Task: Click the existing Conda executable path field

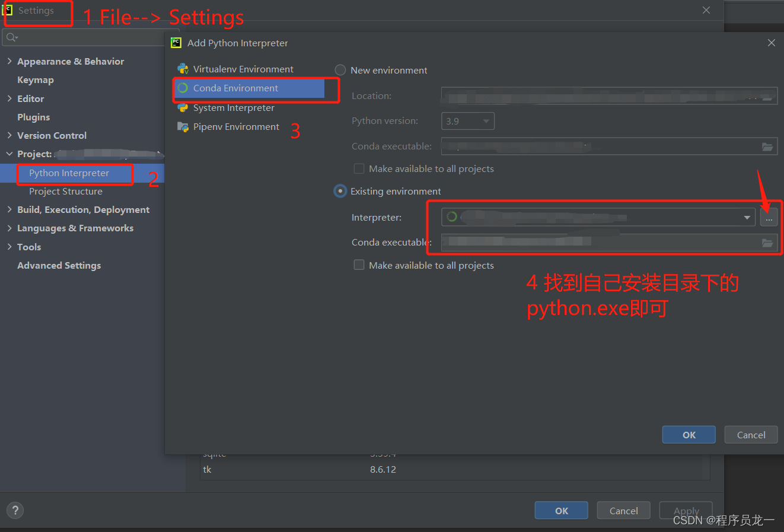Action: (x=609, y=243)
